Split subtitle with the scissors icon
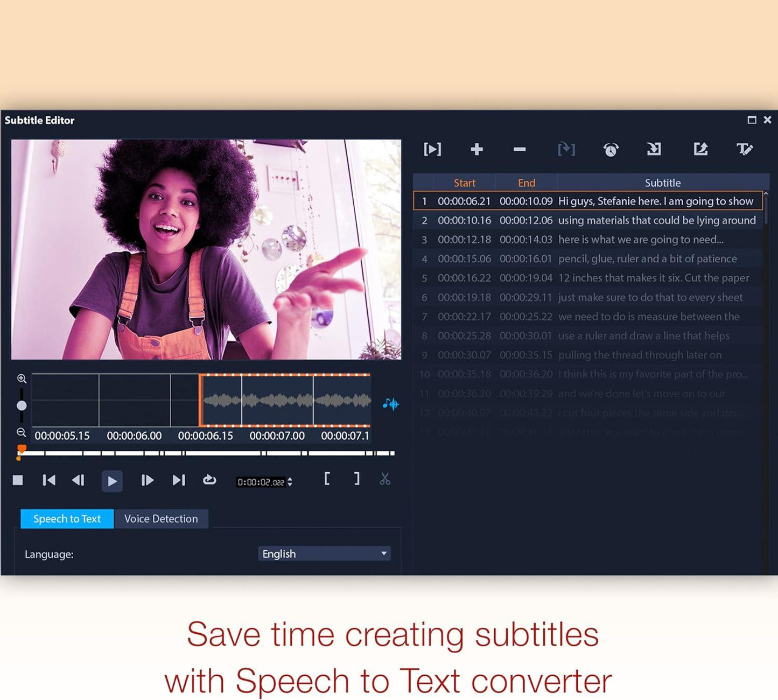 click(x=385, y=479)
